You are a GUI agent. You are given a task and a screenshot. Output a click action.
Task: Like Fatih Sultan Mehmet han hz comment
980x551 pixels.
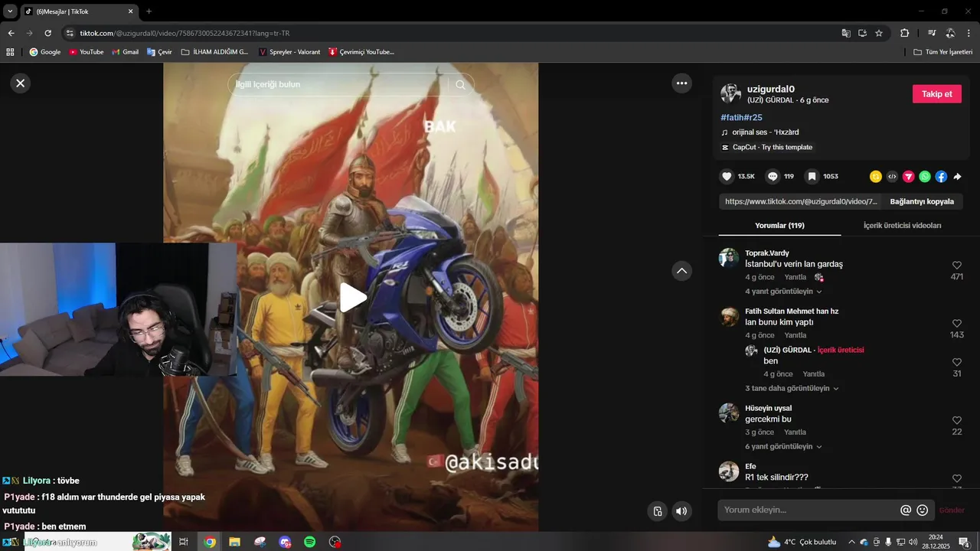tap(956, 324)
